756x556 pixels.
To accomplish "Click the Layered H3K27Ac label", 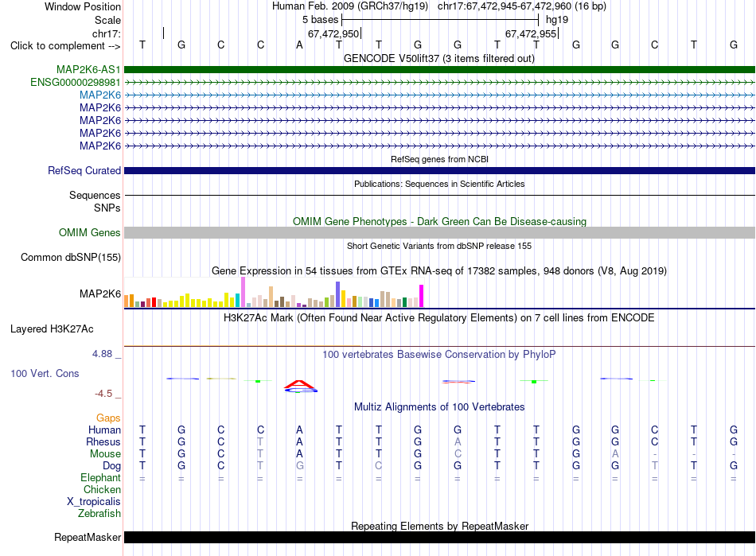I will click(x=52, y=329).
